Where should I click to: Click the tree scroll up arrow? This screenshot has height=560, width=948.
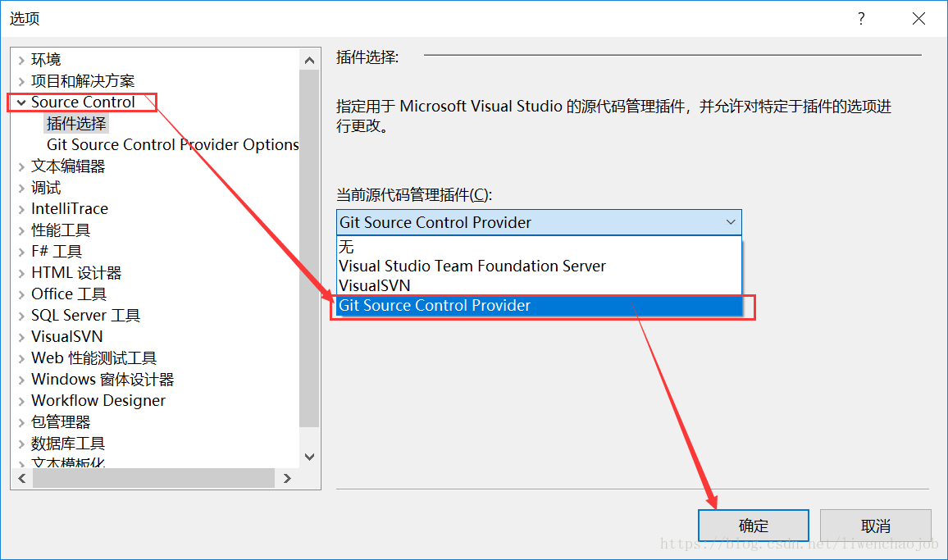tap(309, 60)
